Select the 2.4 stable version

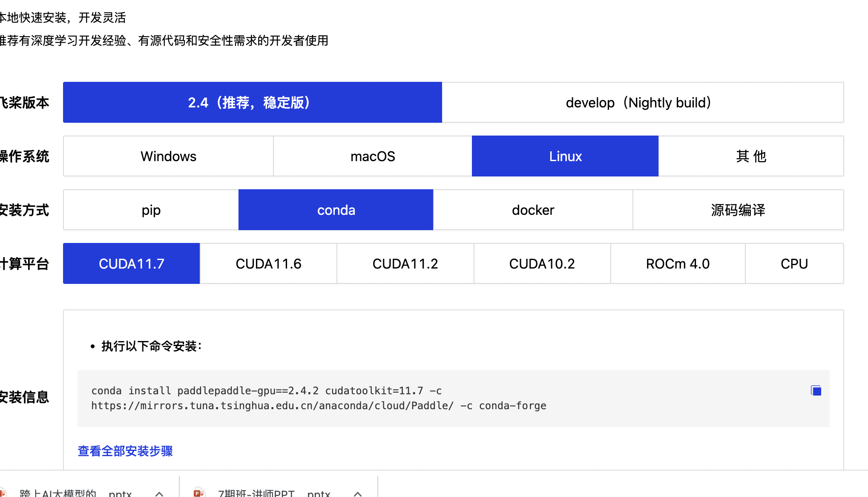pyautogui.click(x=252, y=102)
